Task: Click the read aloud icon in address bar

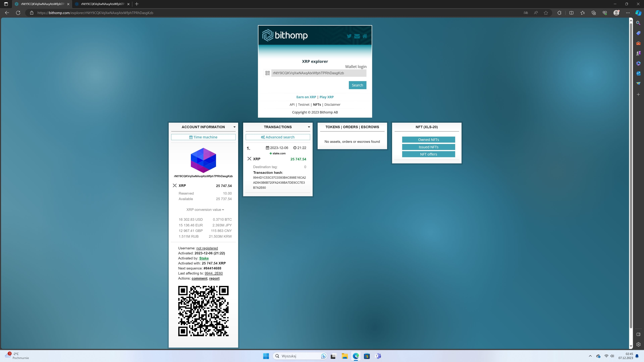Action: point(536,13)
